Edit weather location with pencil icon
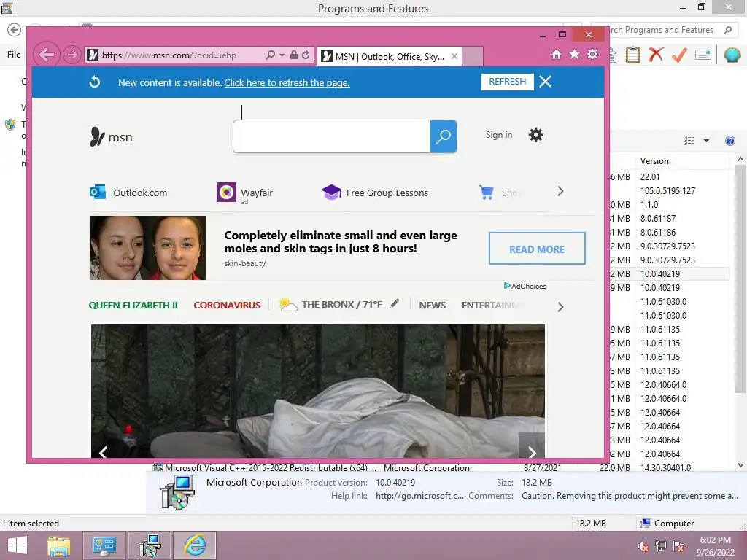This screenshot has width=747, height=560. [x=394, y=304]
